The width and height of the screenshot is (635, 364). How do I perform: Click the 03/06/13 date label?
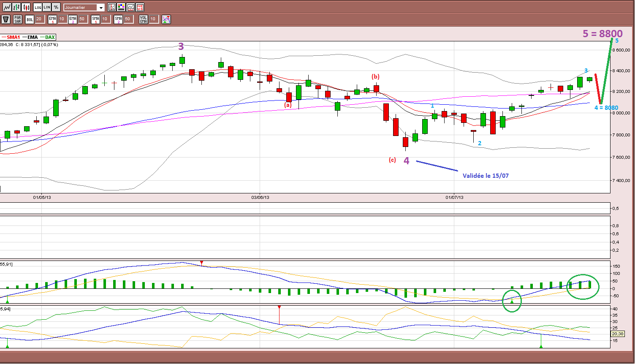click(x=260, y=197)
